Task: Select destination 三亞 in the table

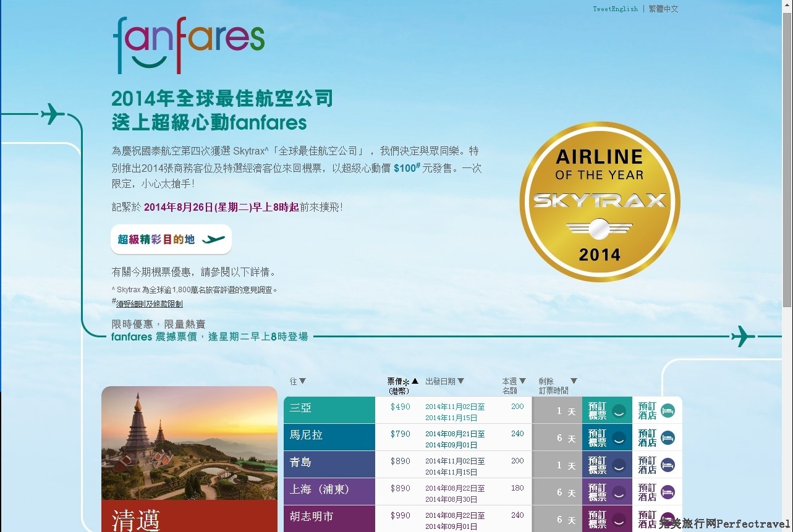Action: (x=329, y=410)
